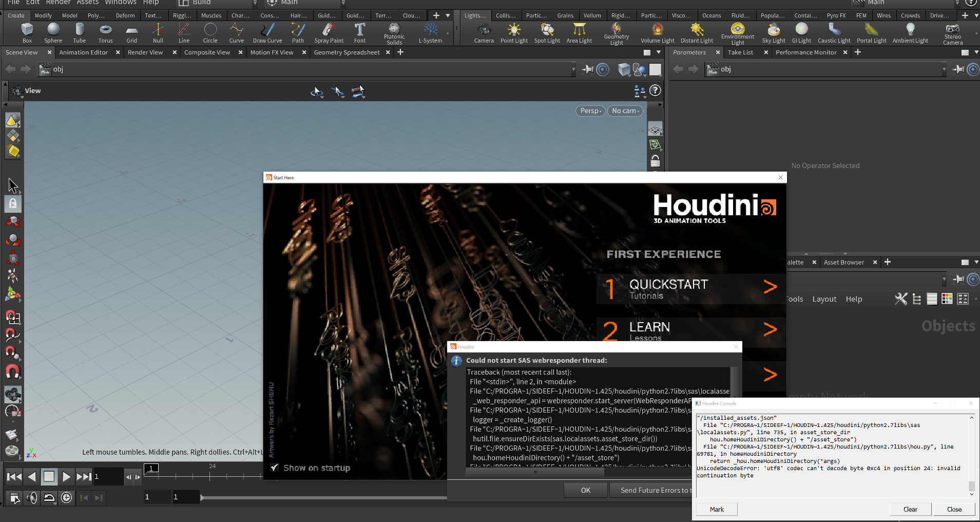980x522 pixels.
Task: Create a Sphere from the shelf
Action: coord(53,33)
